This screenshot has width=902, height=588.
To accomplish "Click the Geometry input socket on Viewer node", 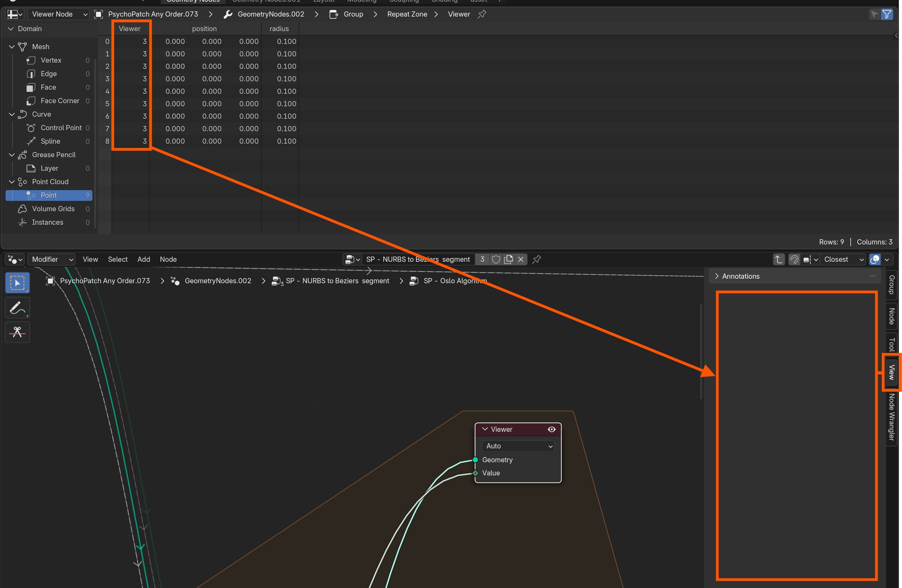I will [x=475, y=460].
